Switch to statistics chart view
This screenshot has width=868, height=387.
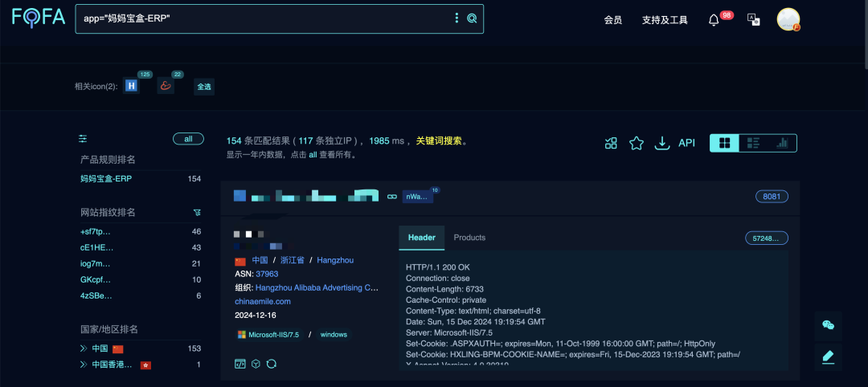tap(782, 143)
